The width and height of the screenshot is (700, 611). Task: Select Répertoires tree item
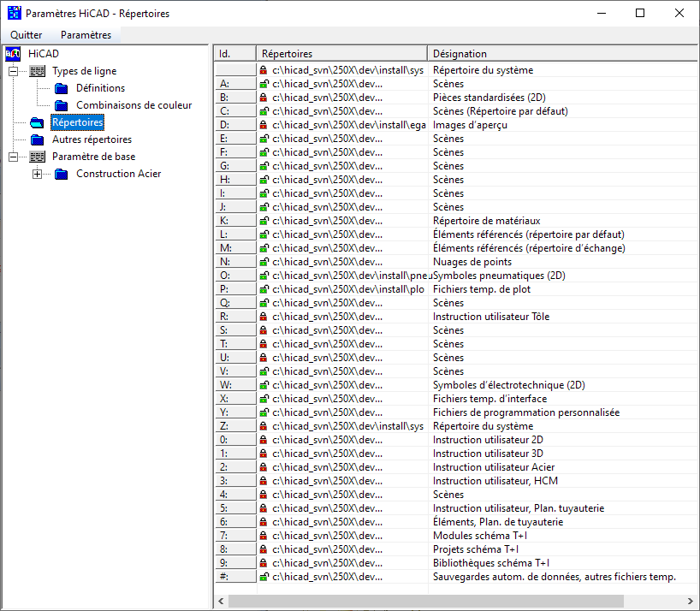(x=78, y=122)
